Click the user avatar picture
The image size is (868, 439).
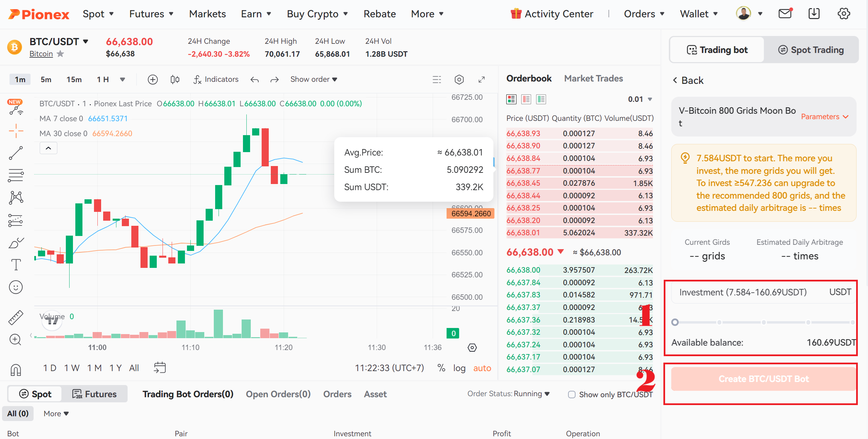point(743,14)
